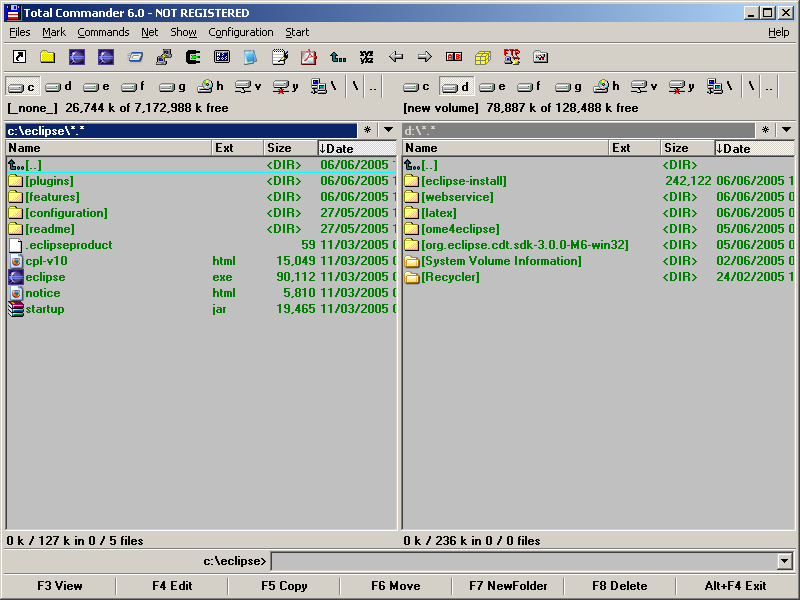The width and height of the screenshot is (800, 600).
Task: Open the Files menu
Action: pyautogui.click(x=20, y=32)
